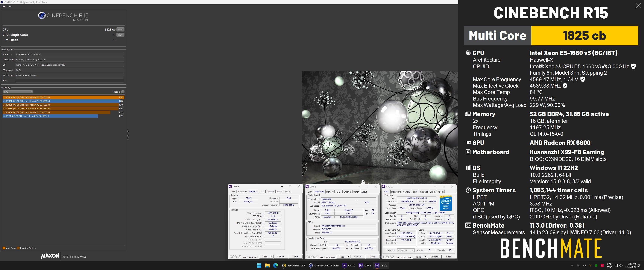Image resolution: width=644 pixels, height=270 pixels.
Task: Click the Info field in Your System
Action: click(x=70, y=81)
